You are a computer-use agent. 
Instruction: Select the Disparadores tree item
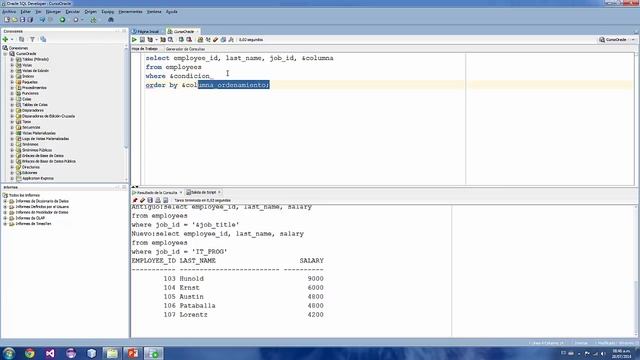33,110
